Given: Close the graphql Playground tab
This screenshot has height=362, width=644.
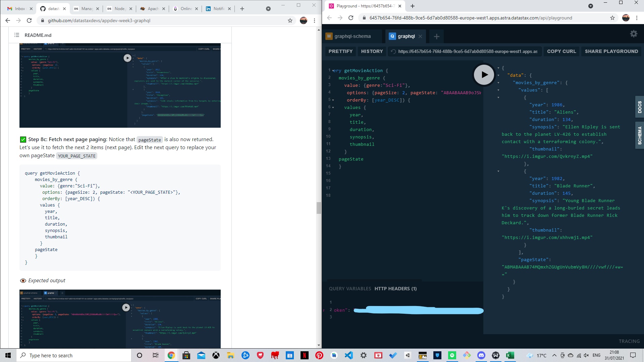Looking at the screenshot, I should coord(420,36).
